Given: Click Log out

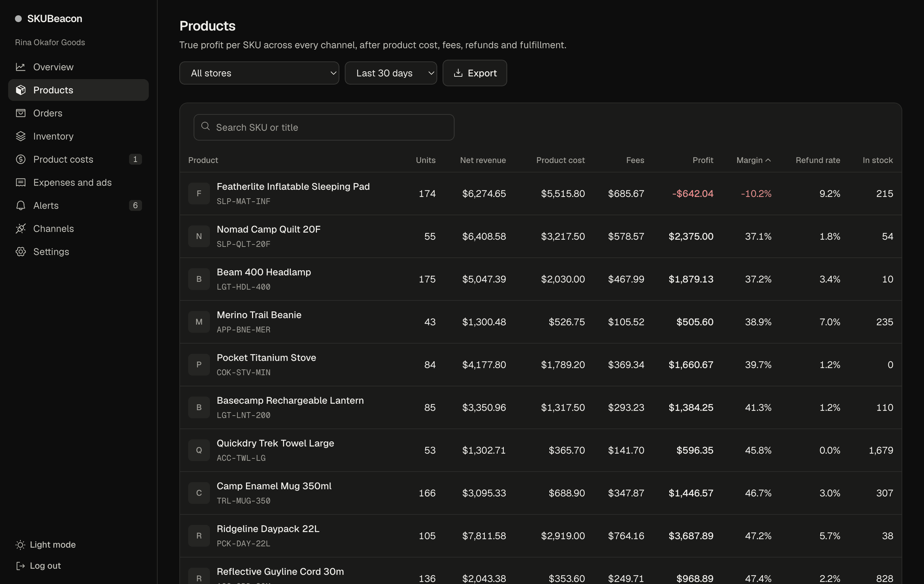Looking at the screenshot, I should [x=38, y=566].
